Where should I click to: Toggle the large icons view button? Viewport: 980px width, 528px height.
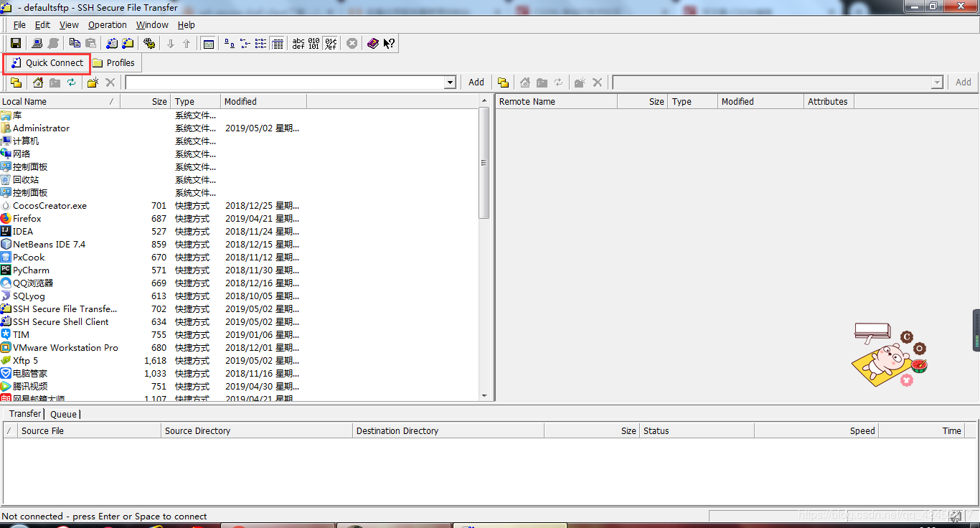coord(229,43)
